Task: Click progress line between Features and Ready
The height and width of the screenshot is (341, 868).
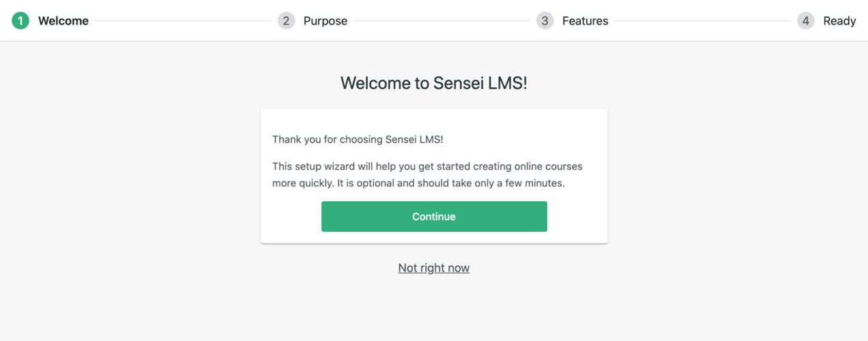Action: 706,21
